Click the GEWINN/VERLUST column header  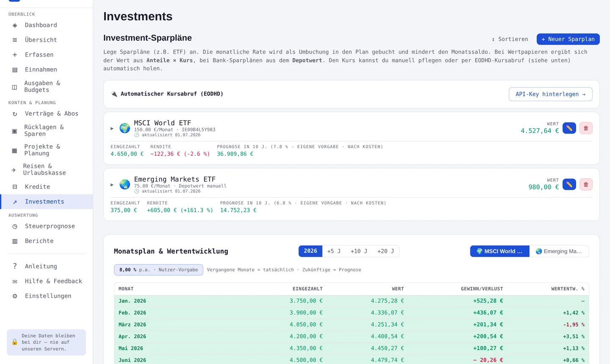pyautogui.click(x=482, y=289)
